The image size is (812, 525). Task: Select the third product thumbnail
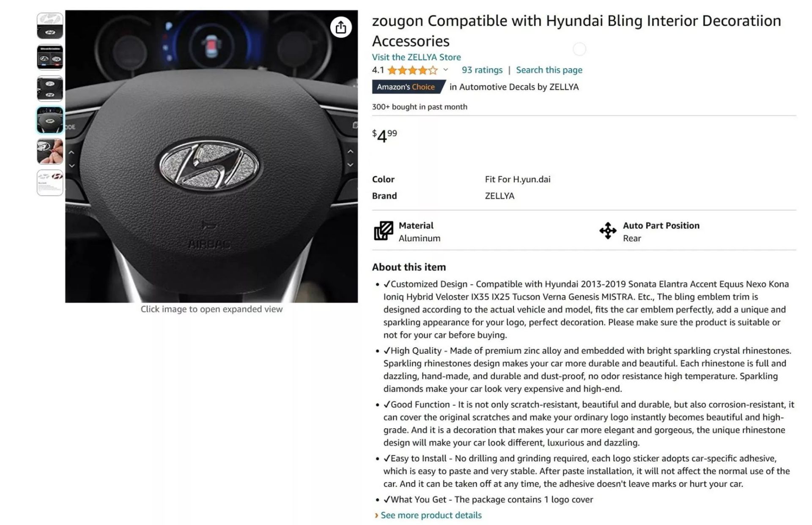click(x=50, y=88)
